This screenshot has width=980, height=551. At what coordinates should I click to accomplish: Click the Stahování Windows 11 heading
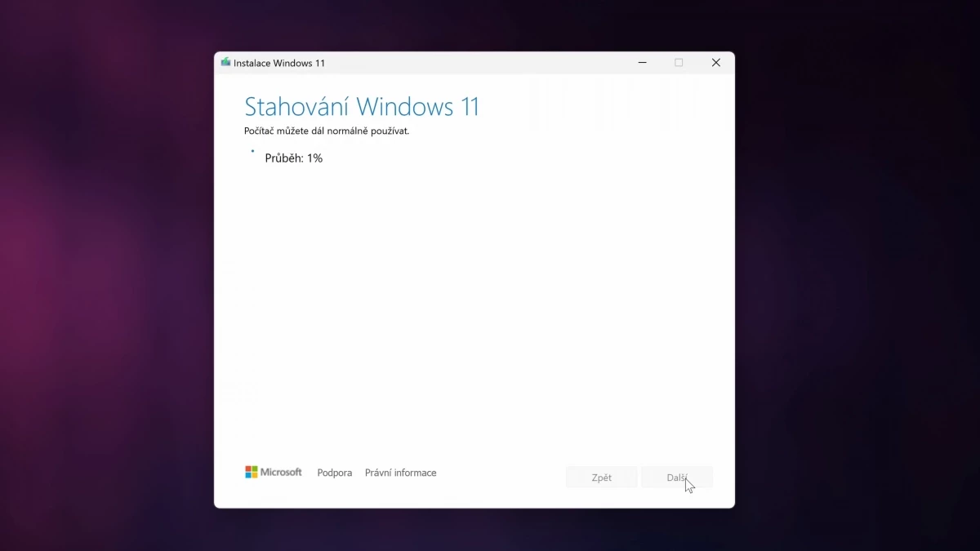(362, 107)
